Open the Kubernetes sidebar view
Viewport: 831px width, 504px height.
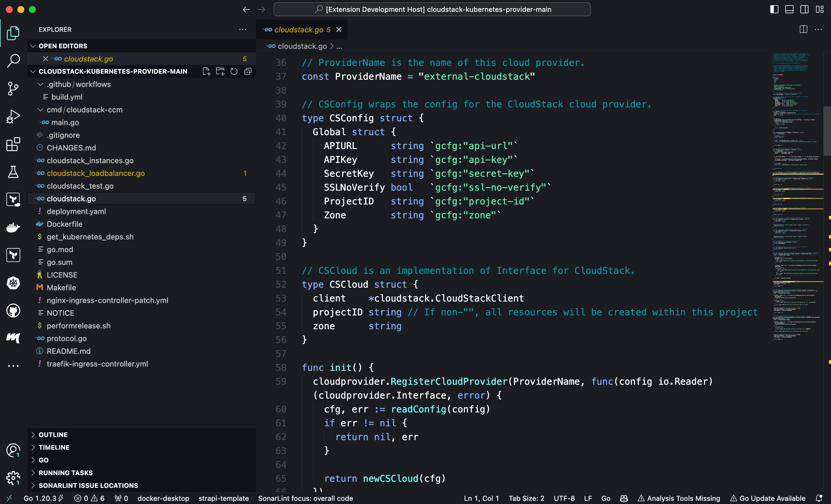13,283
